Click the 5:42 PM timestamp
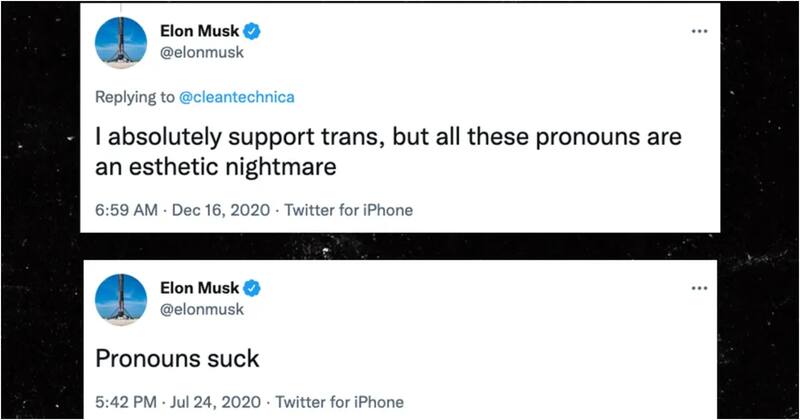 [x=126, y=402]
